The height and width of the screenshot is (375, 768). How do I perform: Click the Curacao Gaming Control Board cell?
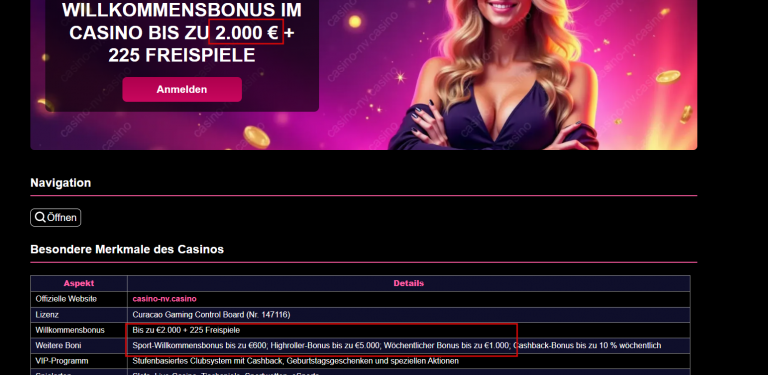pyautogui.click(x=408, y=315)
